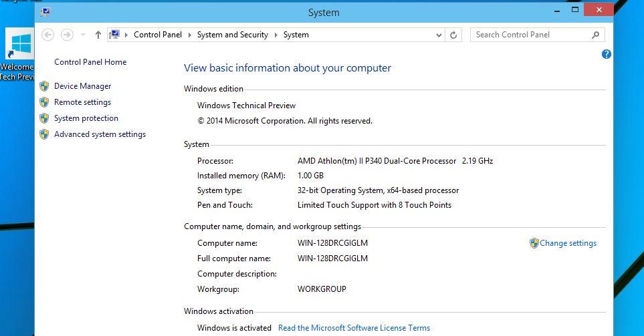This screenshot has height=336, width=644.
Task: Click the Windows is activated text
Action: (x=234, y=328)
